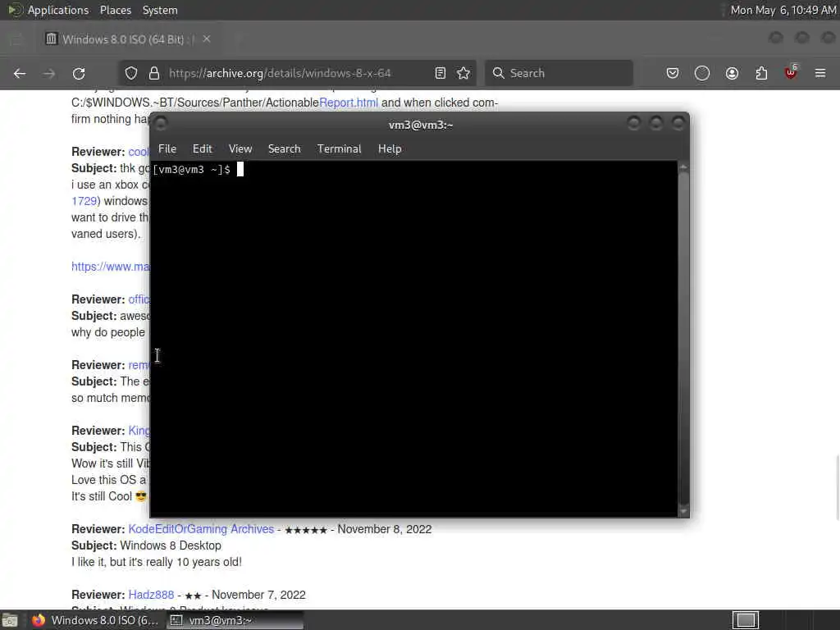Open uBlock Origin shield icon
Image resolution: width=840 pixels, height=630 pixels.
coord(791,72)
